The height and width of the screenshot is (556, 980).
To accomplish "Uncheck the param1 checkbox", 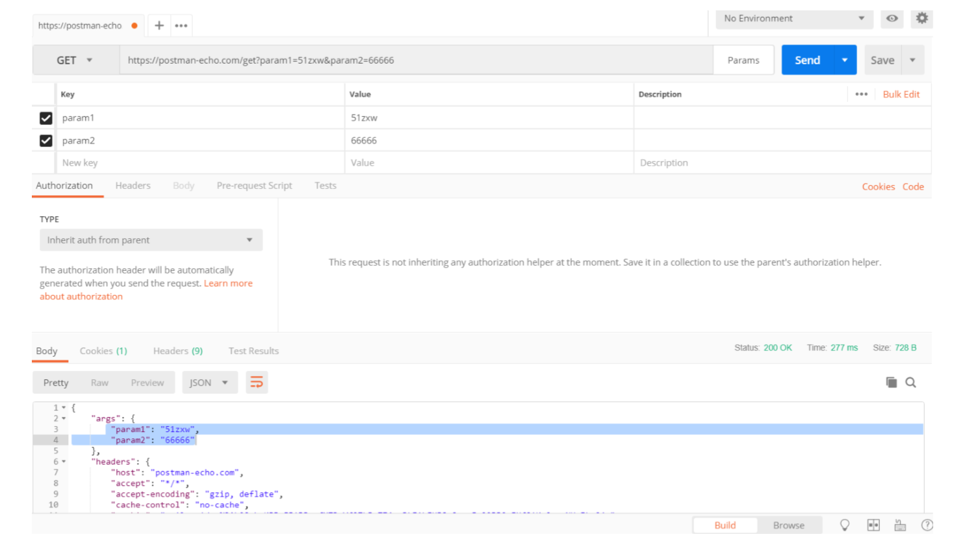I will pos(45,118).
